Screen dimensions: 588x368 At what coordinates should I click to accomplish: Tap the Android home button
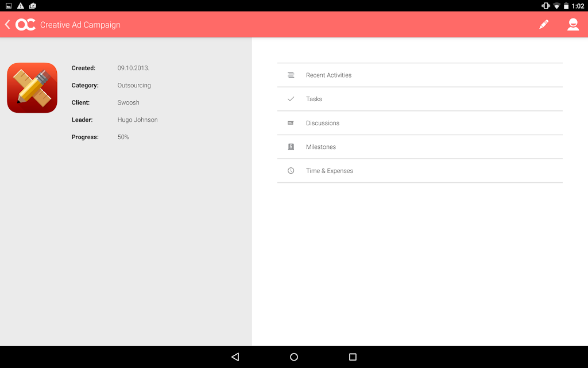(x=294, y=356)
